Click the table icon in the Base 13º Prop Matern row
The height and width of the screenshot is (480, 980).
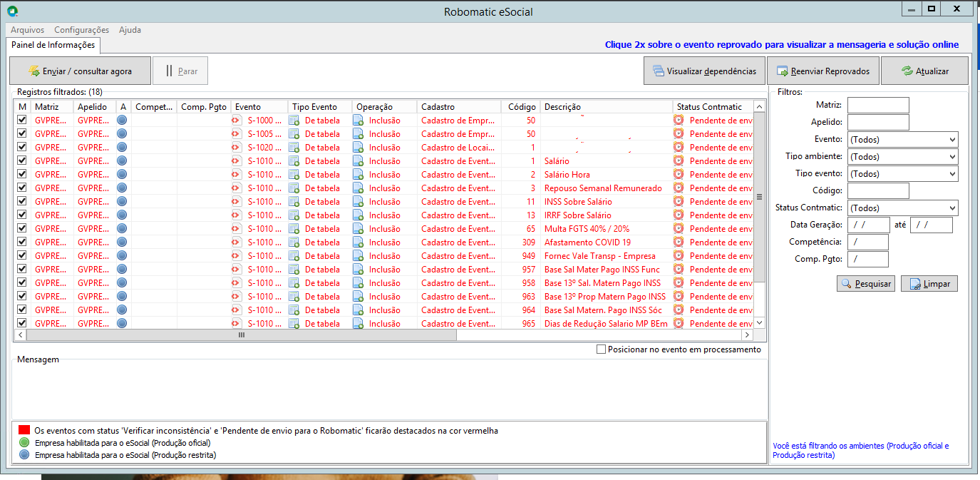point(294,297)
